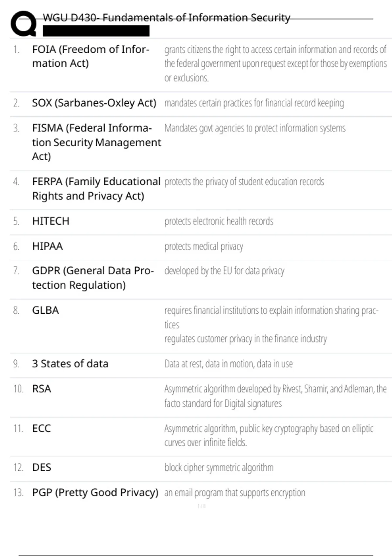
Task: Click the FERPA term heading
Action: pyautogui.click(x=96, y=189)
